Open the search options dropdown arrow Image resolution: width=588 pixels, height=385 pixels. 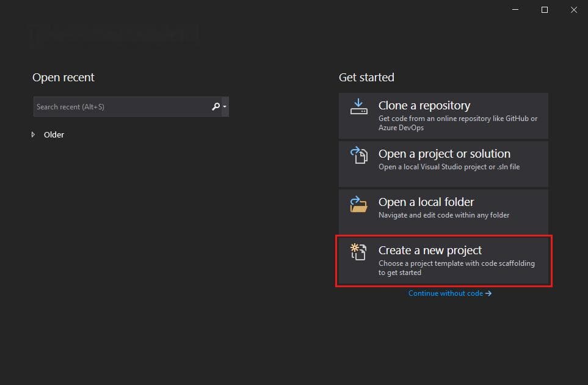(225, 106)
